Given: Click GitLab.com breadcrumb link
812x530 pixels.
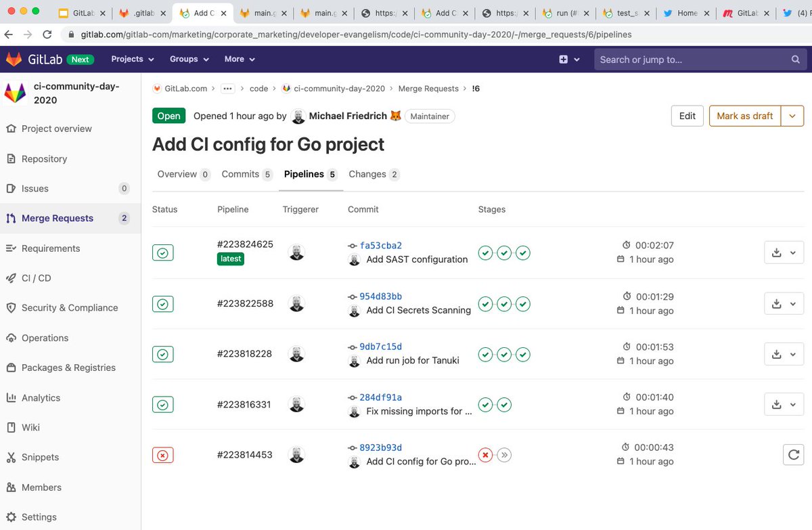Looking at the screenshot, I should click(x=187, y=89).
